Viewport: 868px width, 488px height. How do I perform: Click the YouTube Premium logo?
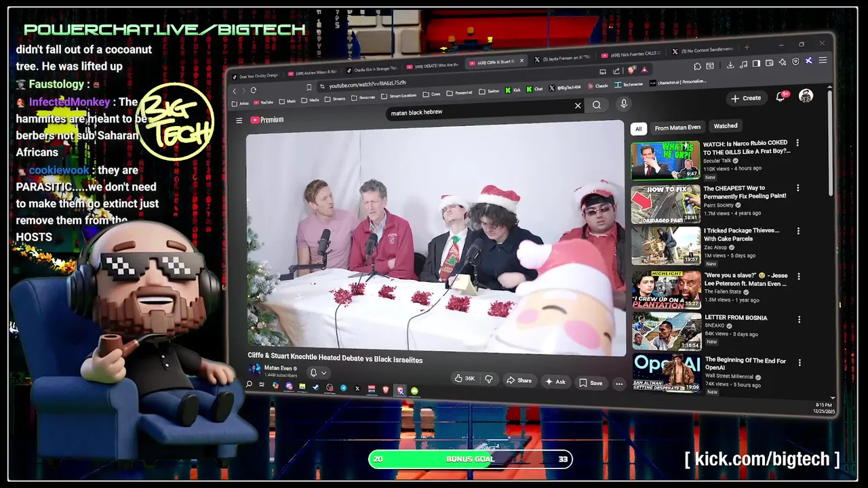pos(267,120)
